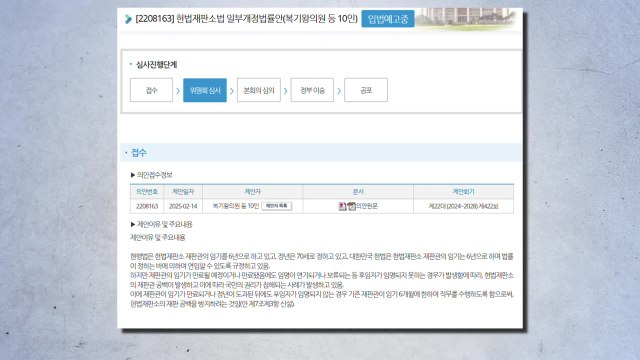This screenshot has width=640, height=360.
Task: Click the 입법예고중 button
Action: [x=388, y=19]
